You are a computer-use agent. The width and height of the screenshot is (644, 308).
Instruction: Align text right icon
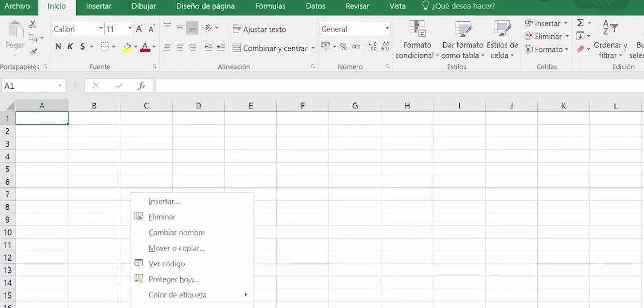click(x=192, y=47)
